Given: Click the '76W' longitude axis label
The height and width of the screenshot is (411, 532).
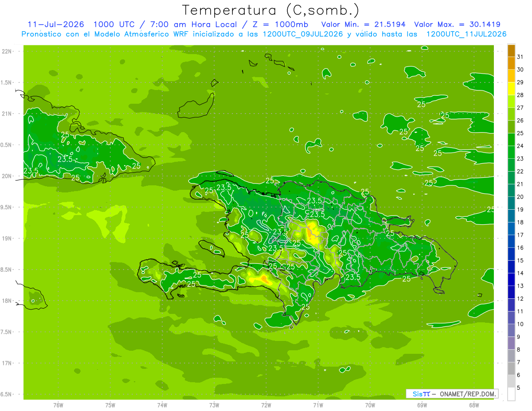Looking at the screenshot, I should 58,405.
